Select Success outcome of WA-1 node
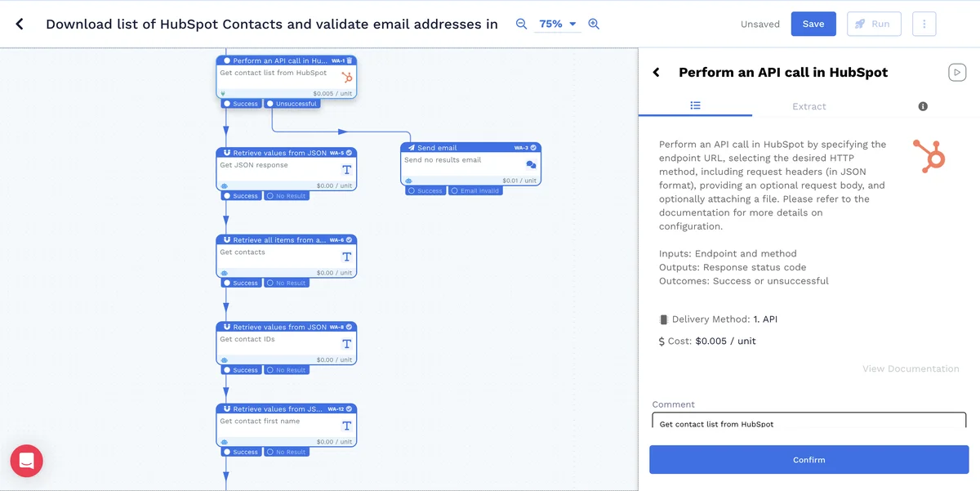 pos(241,104)
